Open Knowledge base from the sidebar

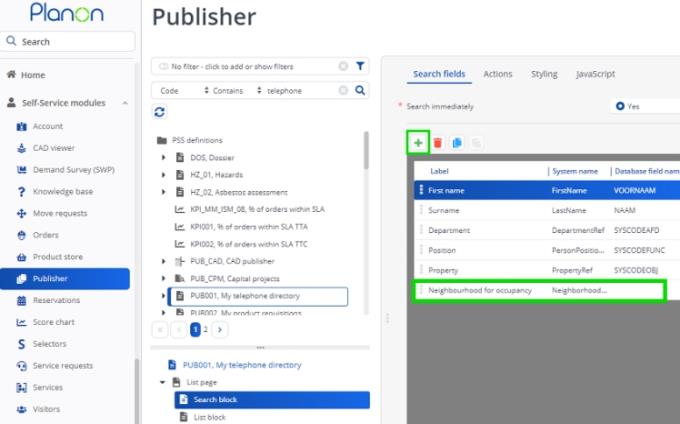[63, 191]
